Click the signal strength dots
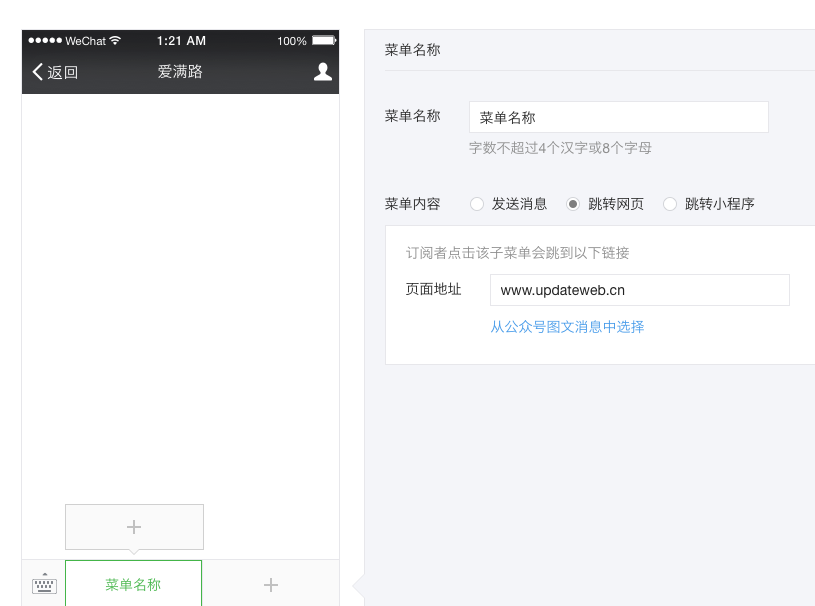The height and width of the screenshot is (606, 815). 45,41
